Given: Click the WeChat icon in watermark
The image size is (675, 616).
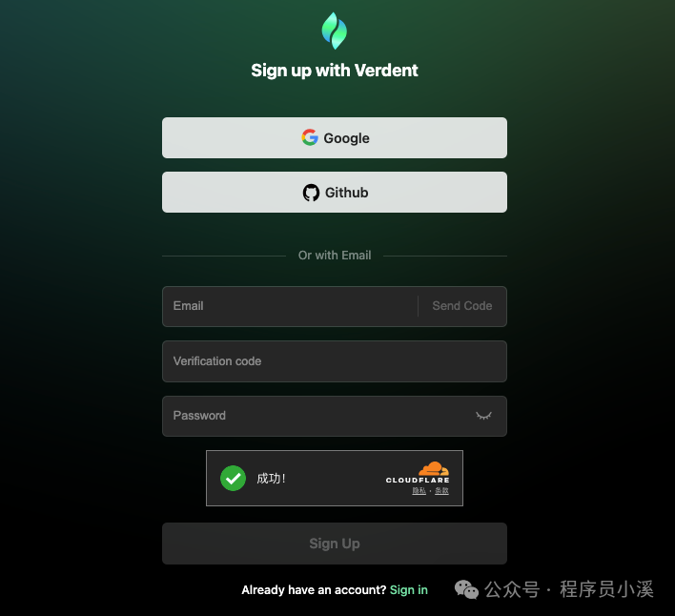Looking at the screenshot, I should (x=466, y=589).
